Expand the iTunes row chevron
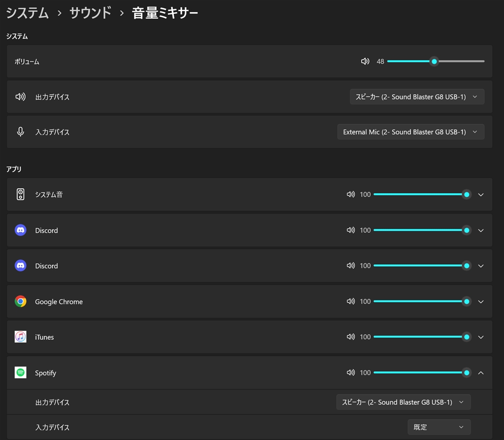This screenshot has width=504, height=440. coord(481,337)
